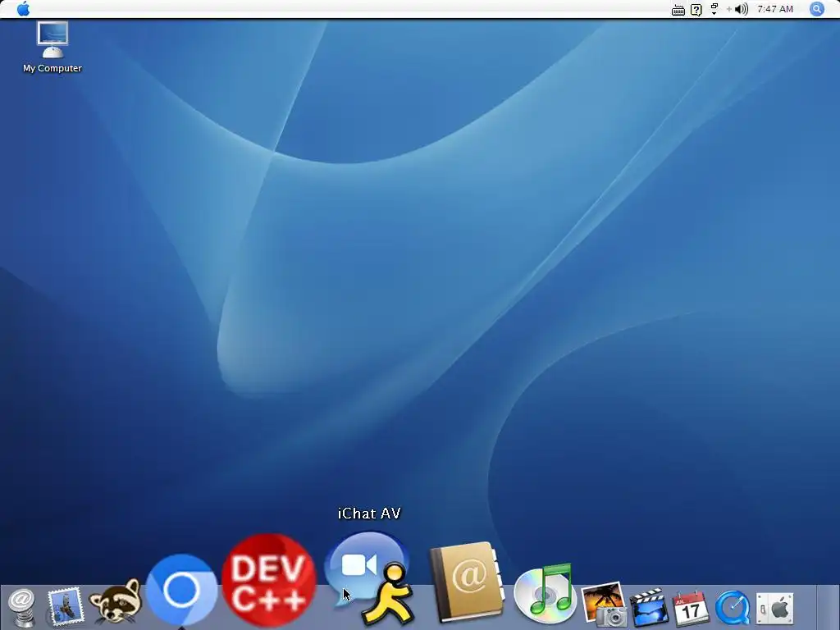Open iPhoto in dock
The width and height of the screenshot is (840, 630).
pos(605,605)
